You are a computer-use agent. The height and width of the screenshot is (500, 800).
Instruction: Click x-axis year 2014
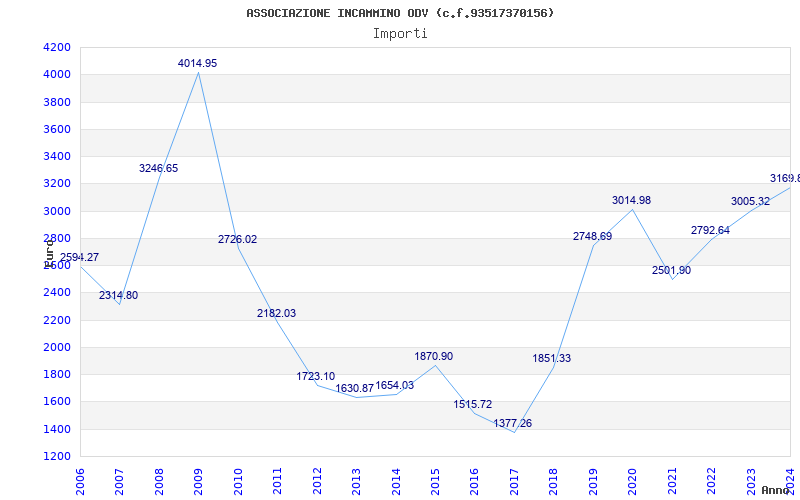(396, 481)
